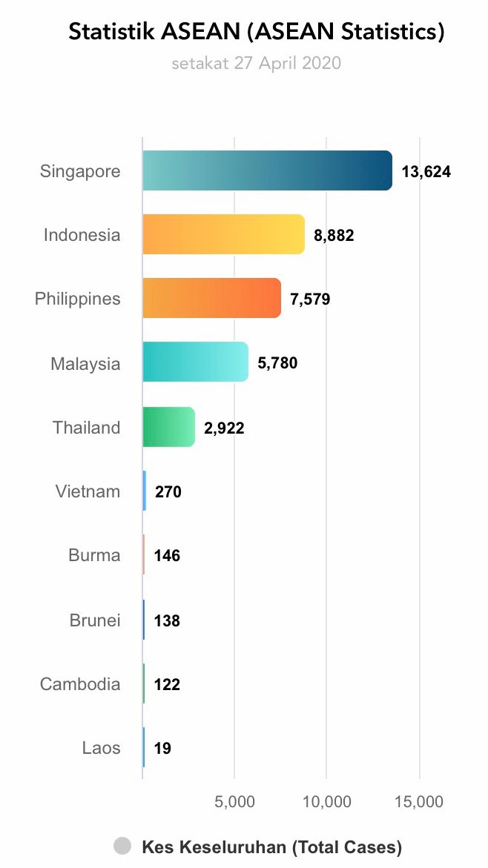Click the 13,624 value label
This screenshot has height=868, width=488.
426,172
